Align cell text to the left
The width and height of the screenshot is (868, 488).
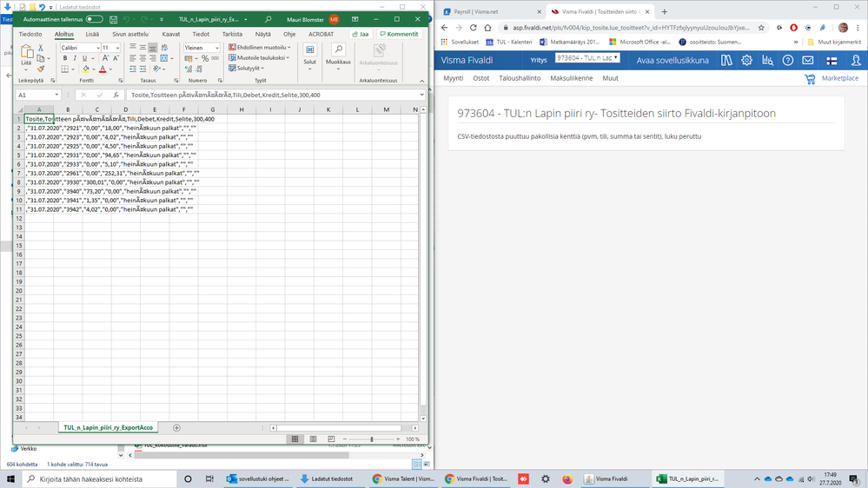[133, 58]
